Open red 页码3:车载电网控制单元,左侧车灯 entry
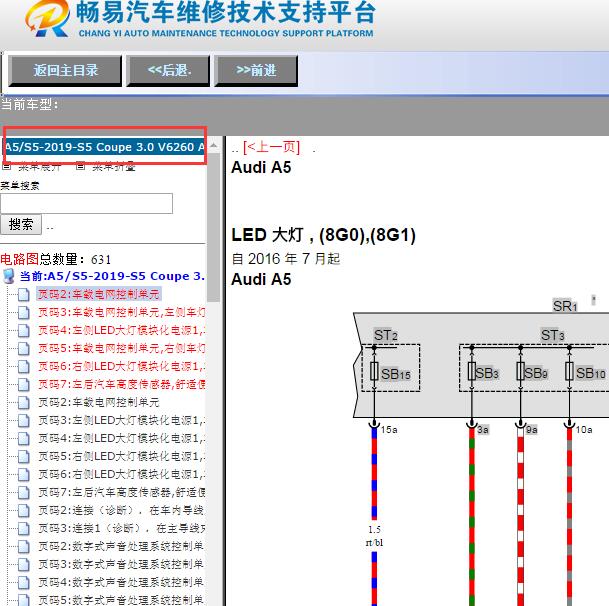 pyautogui.click(x=122, y=312)
